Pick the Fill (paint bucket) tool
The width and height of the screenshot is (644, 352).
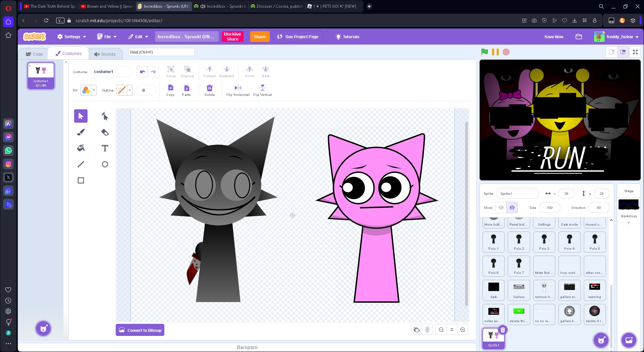80,148
